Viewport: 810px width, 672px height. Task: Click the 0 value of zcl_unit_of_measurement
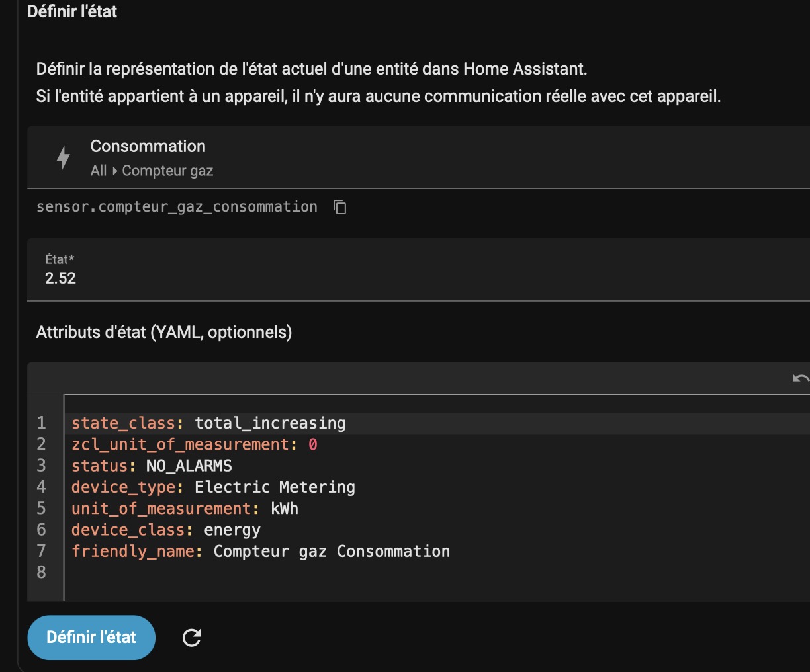(x=313, y=445)
